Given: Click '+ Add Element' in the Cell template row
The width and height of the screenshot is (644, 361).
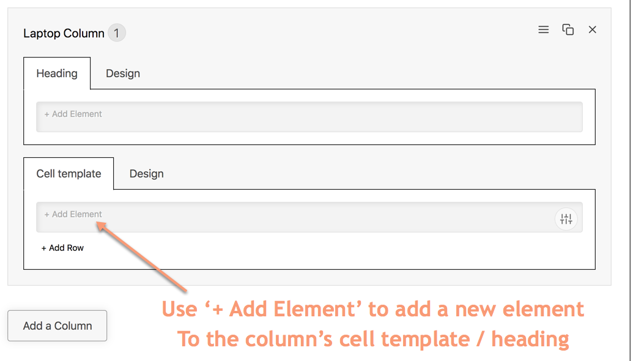Looking at the screenshot, I should pyautogui.click(x=73, y=214).
